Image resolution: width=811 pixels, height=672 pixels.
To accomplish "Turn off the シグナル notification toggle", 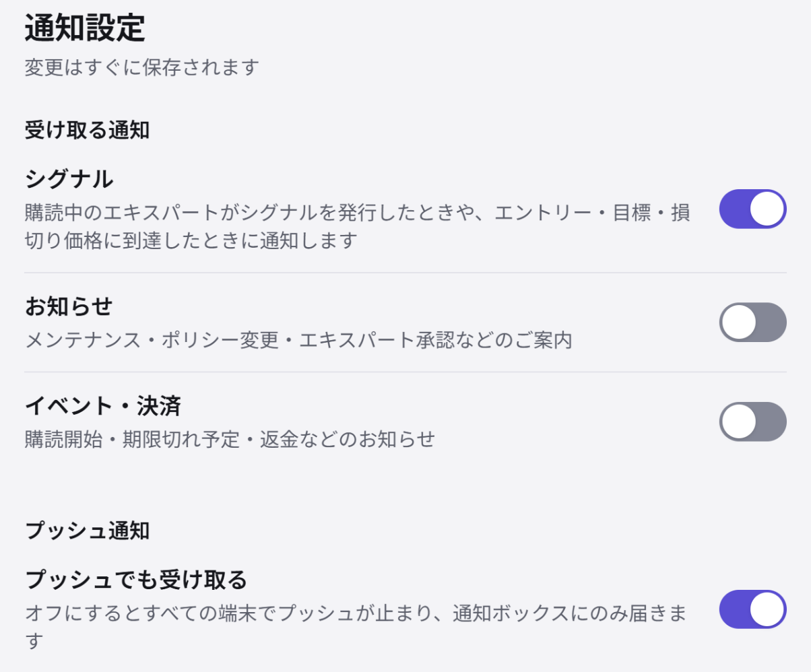I will click(x=752, y=209).
